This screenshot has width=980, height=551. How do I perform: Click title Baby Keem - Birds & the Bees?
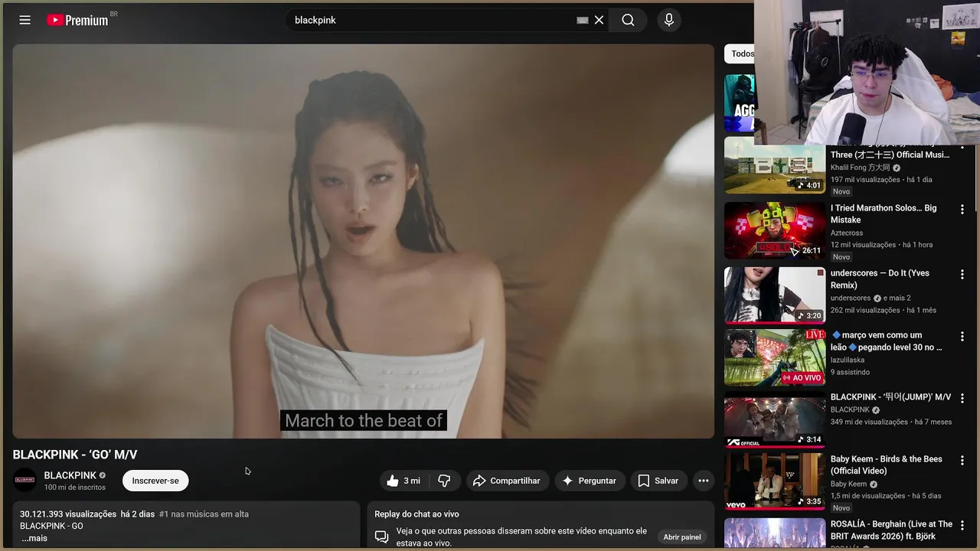coord(887,465)
